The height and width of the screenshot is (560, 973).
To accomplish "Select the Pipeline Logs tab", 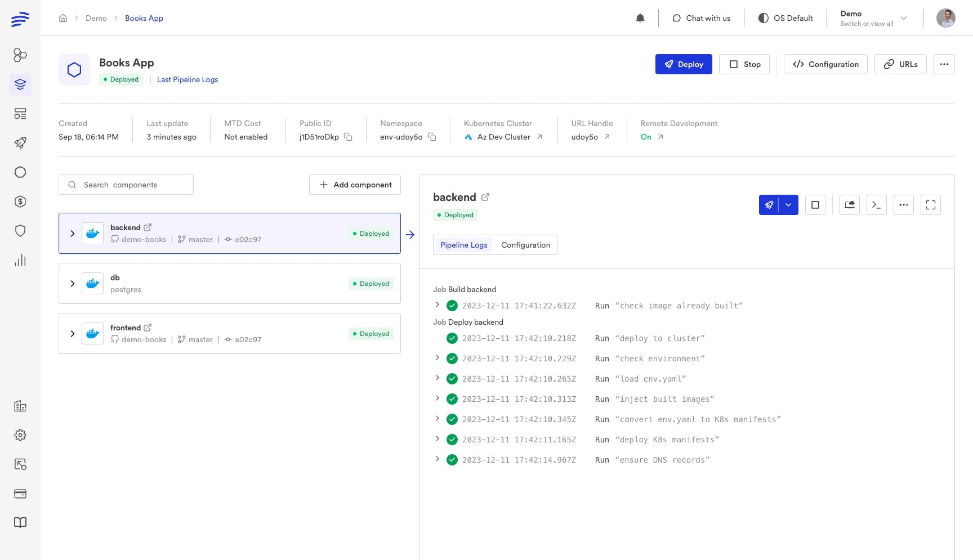I will click(x=463, y=245).
